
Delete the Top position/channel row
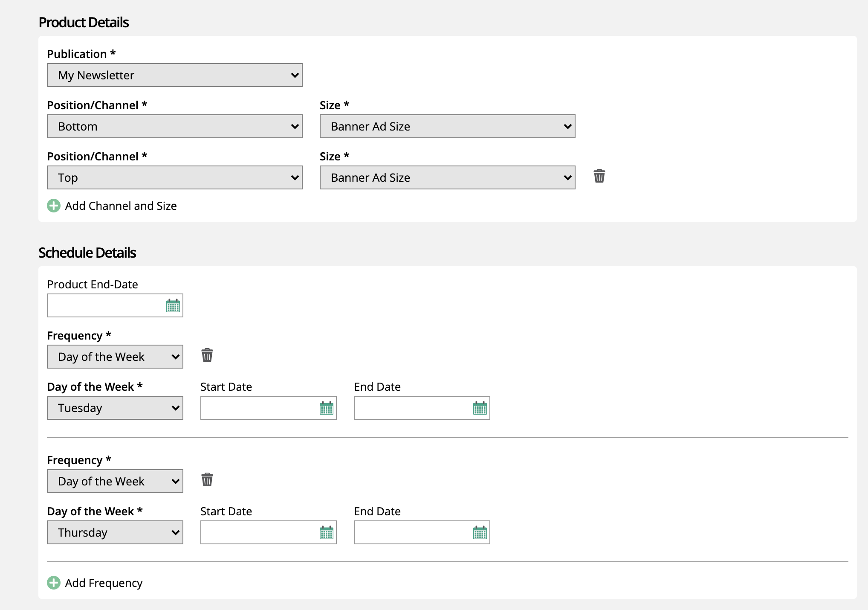tap(599, 176)
